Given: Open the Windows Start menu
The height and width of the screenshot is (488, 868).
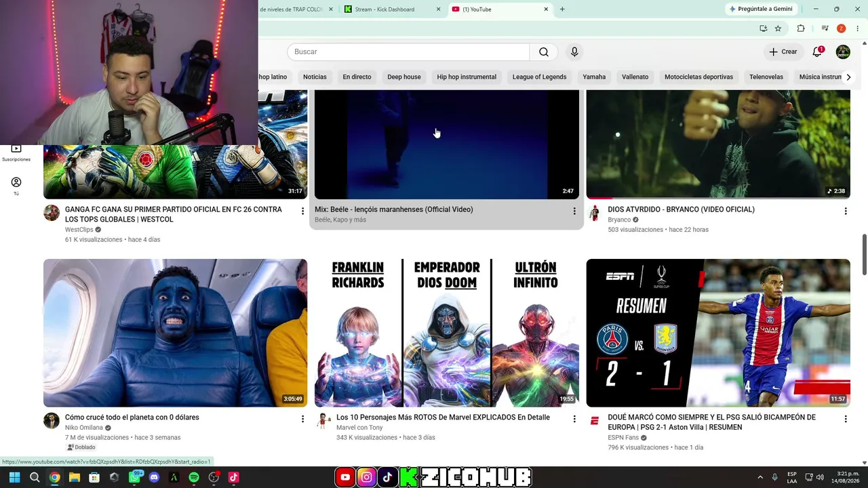Looking at the screenshot, I should tap(14, 477).
